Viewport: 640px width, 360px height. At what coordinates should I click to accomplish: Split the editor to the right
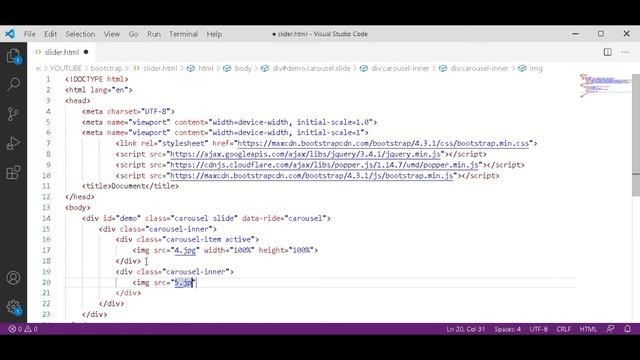608,52
